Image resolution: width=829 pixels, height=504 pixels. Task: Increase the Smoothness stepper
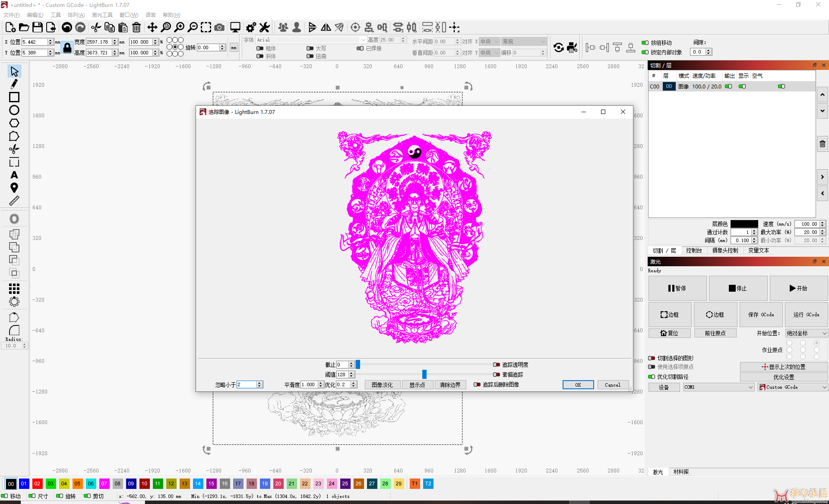click(x=321, y=383)
